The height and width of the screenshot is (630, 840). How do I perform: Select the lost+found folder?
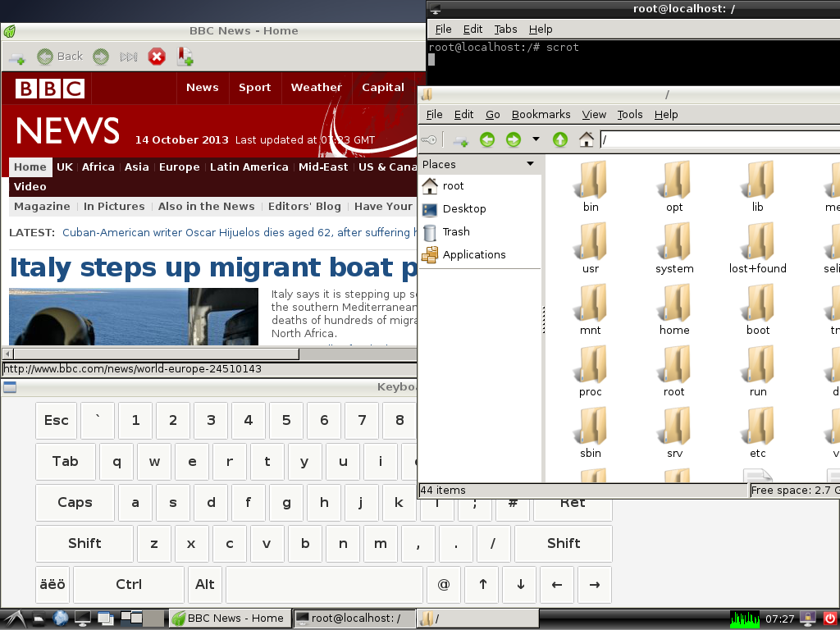coord(757,248)
